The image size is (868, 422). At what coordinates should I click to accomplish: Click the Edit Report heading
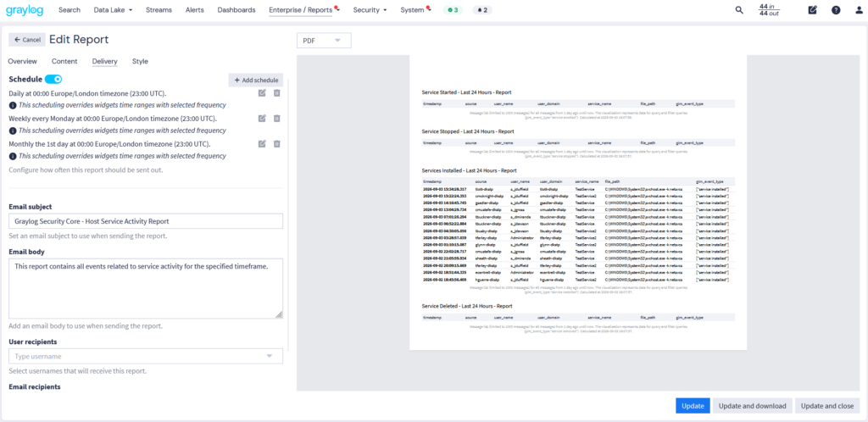point(79,39)
